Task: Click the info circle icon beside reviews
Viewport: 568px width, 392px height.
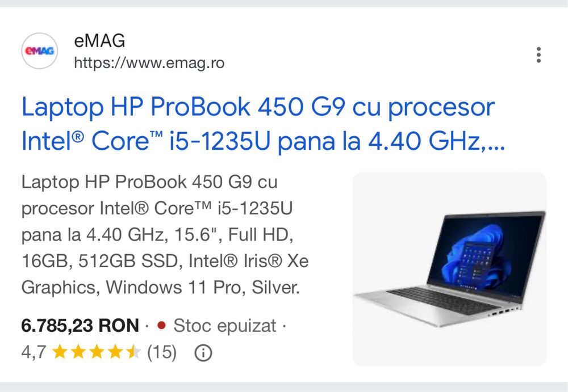Action: [203, 352]
